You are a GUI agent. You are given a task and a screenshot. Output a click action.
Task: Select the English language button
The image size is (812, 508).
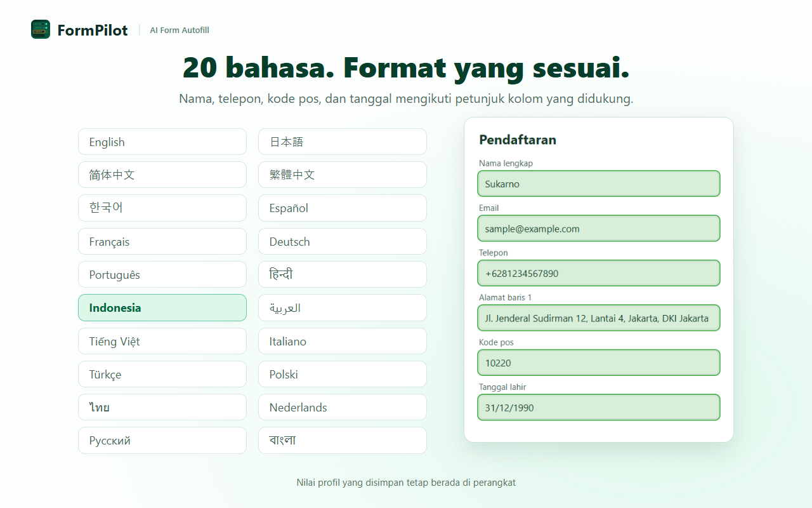(x=162, y=142)
